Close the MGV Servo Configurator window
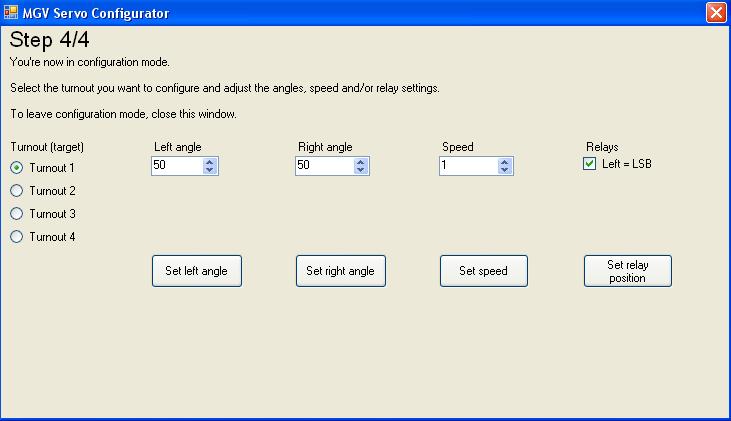 pyautogui.click(x=715, y=13)
